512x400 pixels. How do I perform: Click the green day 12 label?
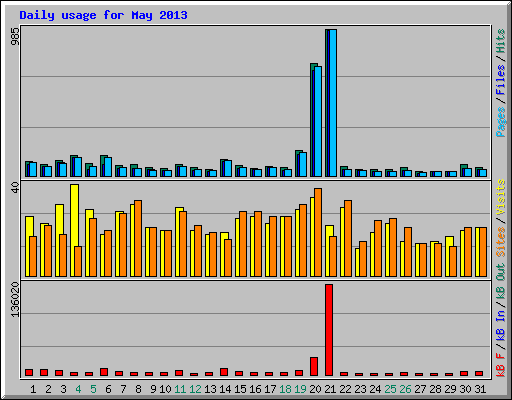coord(195,389)
